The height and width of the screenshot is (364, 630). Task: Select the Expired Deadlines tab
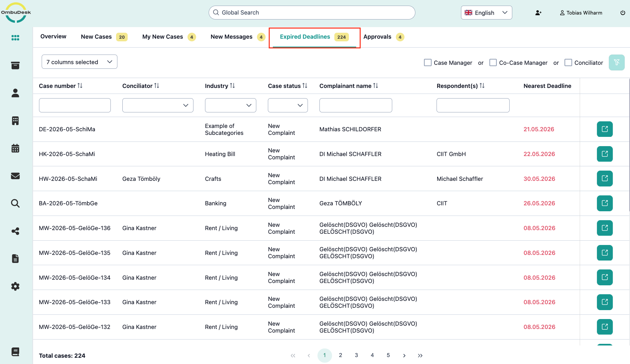pyautogui.click(x=314, y=37)
